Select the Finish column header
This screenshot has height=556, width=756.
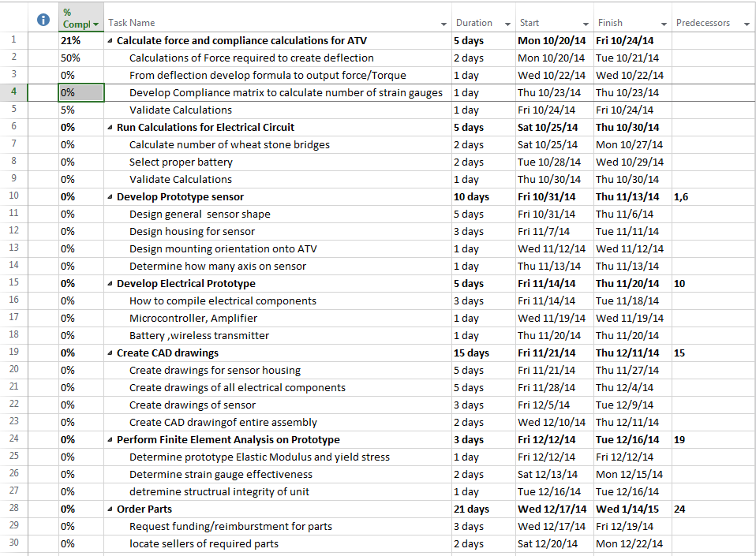(x=633, y=17)
